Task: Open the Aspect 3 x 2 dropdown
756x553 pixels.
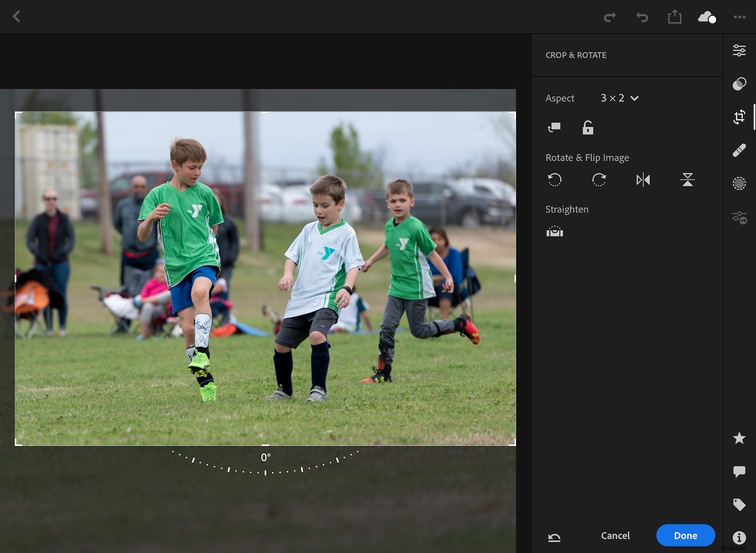Action: pyautogui.click(x=619, y=98)
